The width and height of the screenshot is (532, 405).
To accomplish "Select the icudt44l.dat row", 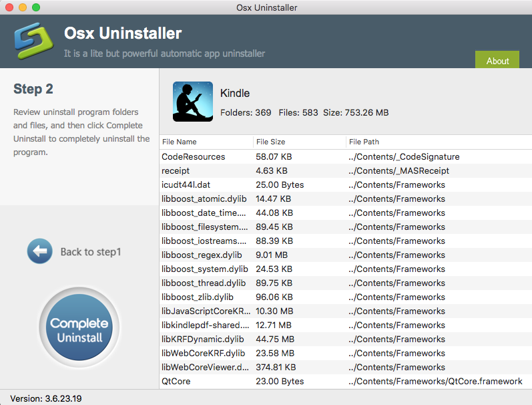I will [x=186, y=184].
